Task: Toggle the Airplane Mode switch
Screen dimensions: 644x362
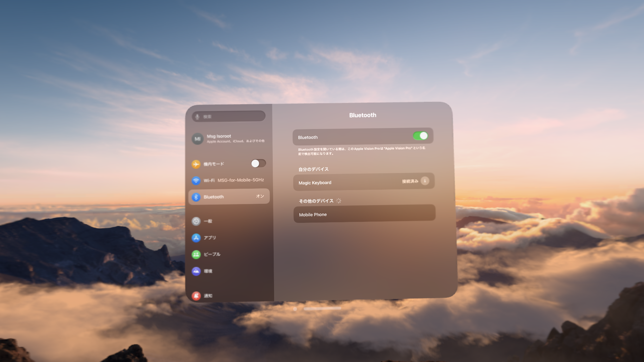Action: coord(258,163)
